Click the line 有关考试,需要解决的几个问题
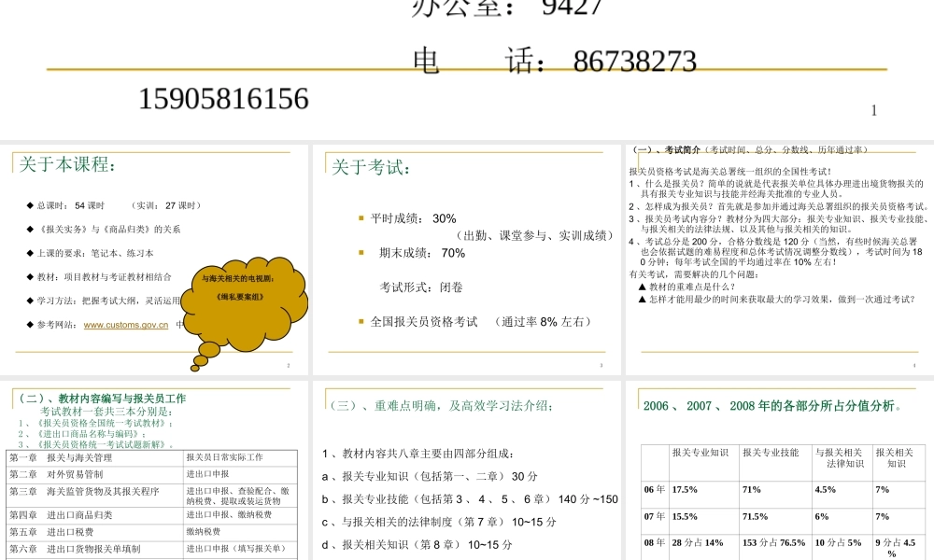This screenshot has height=560, width=934. click(x=695, y=274)
